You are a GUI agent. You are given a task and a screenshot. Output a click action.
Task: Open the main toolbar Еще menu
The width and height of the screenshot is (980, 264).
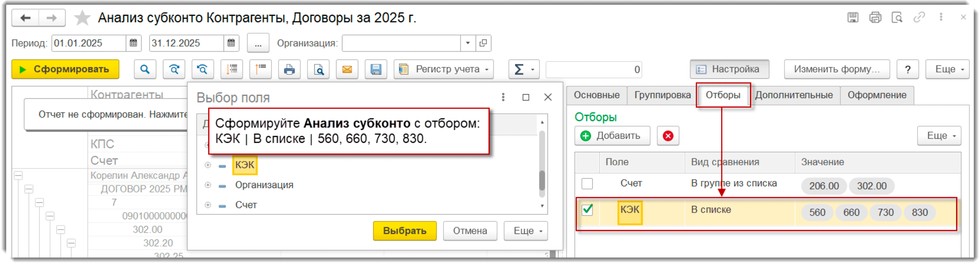pyautogui.click(x=947, y=69)
